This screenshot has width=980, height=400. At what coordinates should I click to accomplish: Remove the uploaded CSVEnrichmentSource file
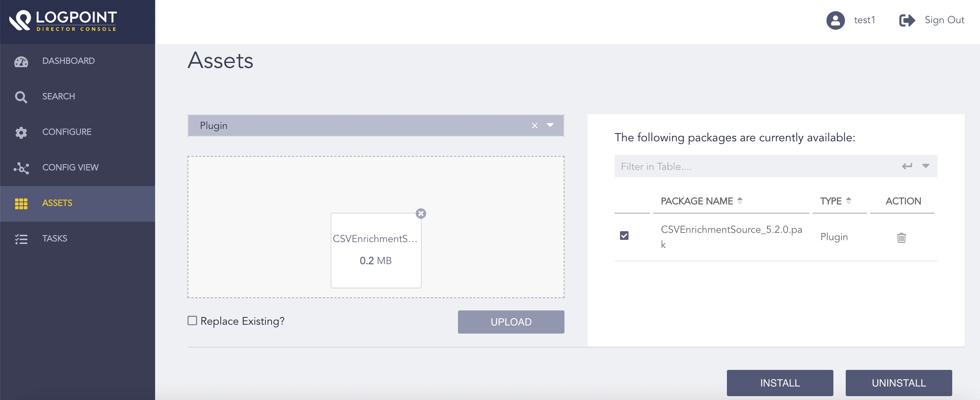421,213
